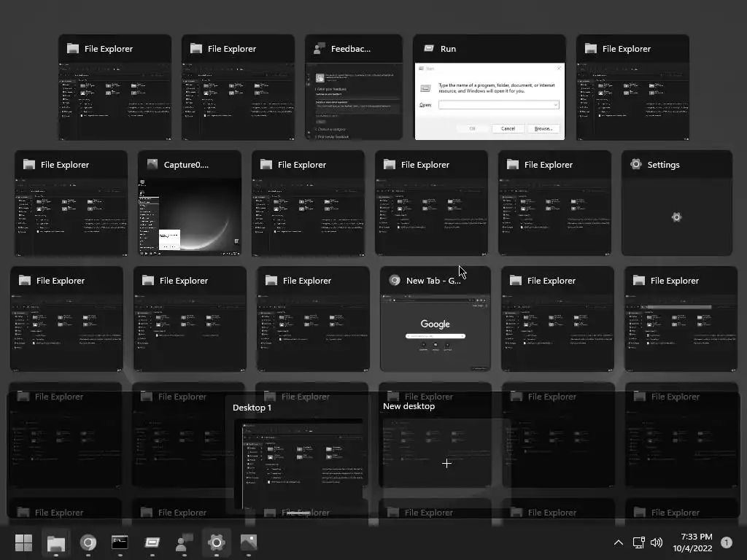The image size is (747, 560).
Task: Click the Command Prompt taskbar icon
Action: point(120,542)
